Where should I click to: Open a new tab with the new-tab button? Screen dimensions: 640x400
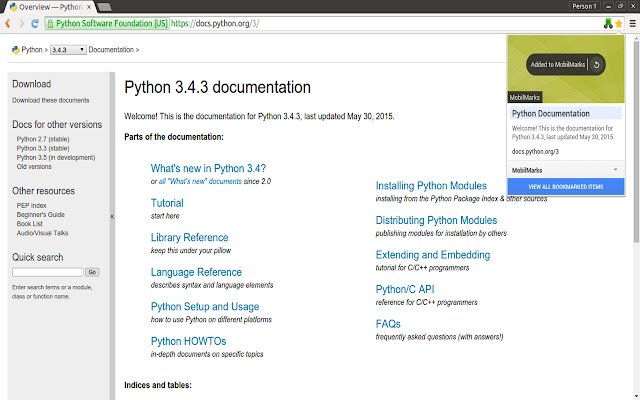point(103,7)
